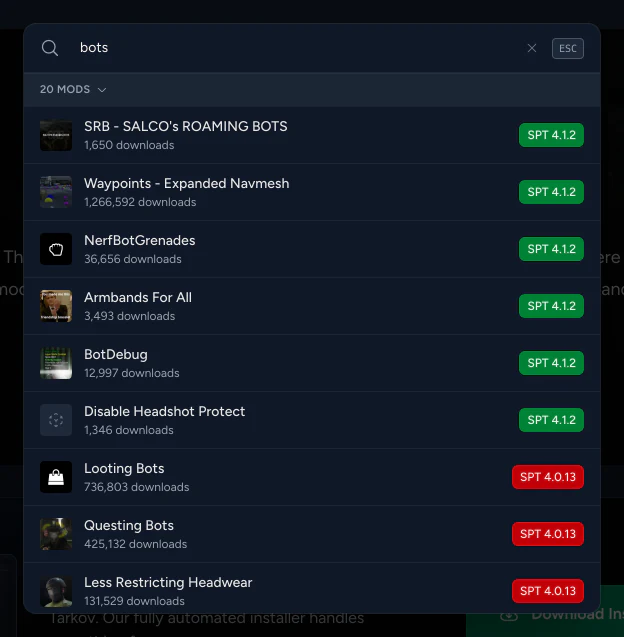
Task: Click the NerfBotGrenades fist icon
Action: (x=56, y=249)
